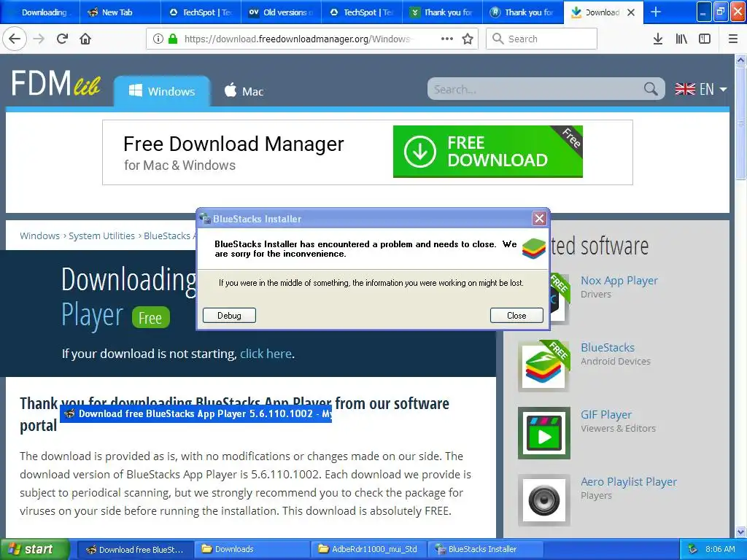Switch to the green-icon Thank you for tab

442,12
